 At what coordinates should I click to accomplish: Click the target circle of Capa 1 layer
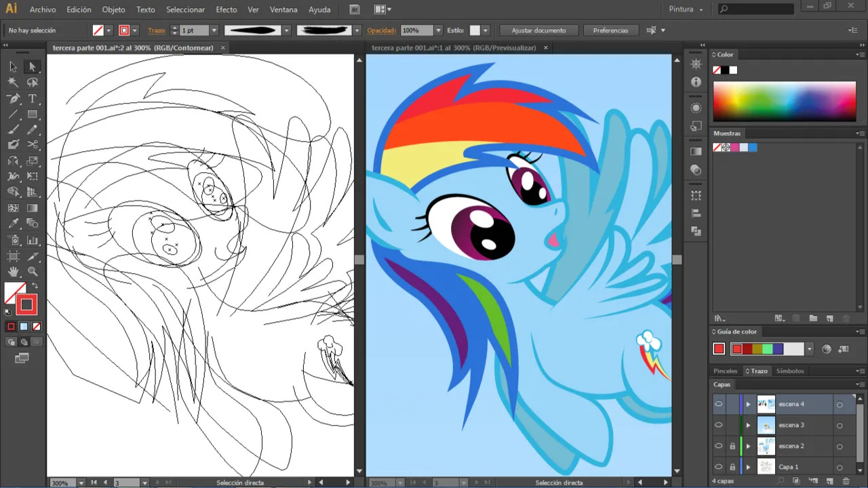pyautogui.click(x=840, y=467)
